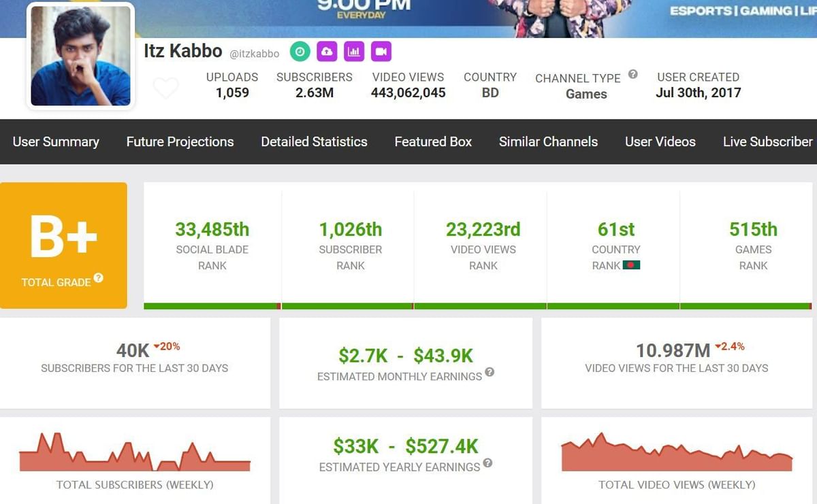
Task: Switch to the Future Projections tab
Action: [x=180, y=141]
